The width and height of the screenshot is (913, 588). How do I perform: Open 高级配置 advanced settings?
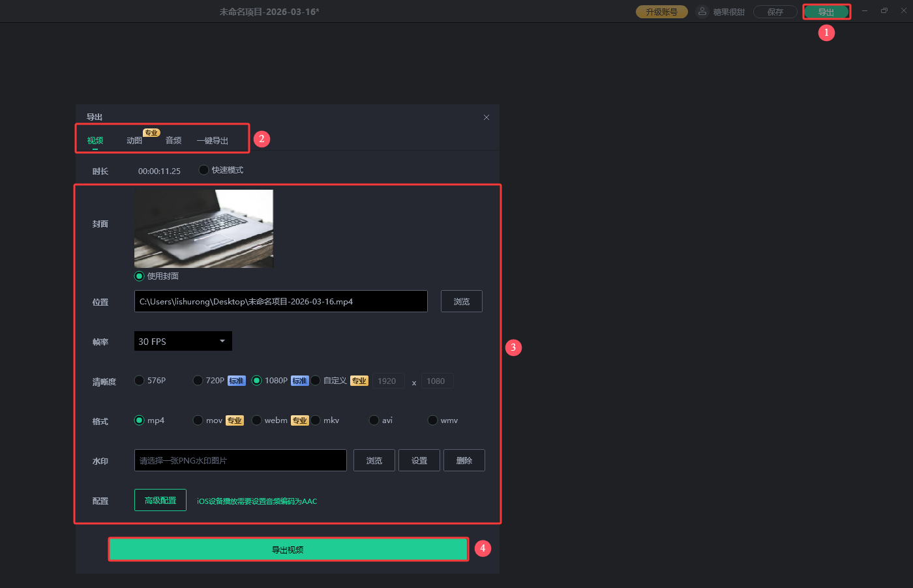pyautogui.click(x=160, y=501)
